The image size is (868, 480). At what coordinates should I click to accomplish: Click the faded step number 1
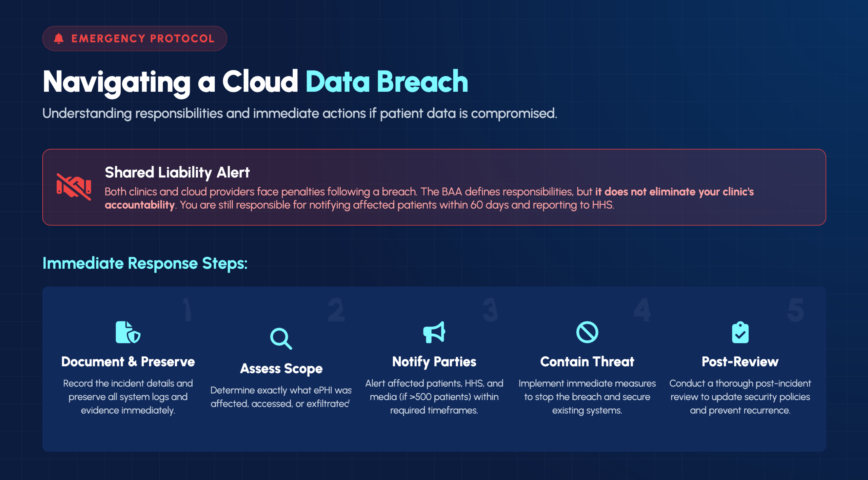tap(187, 310)
